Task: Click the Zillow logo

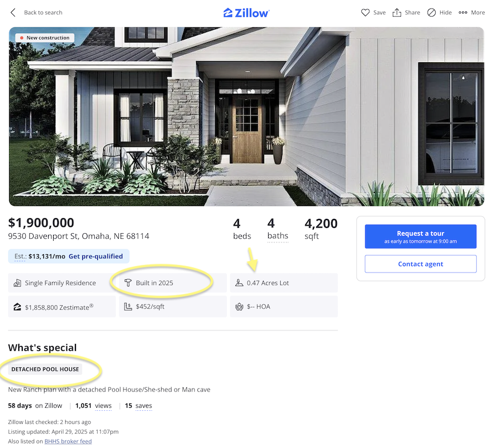Action: [x=246, y=13]
